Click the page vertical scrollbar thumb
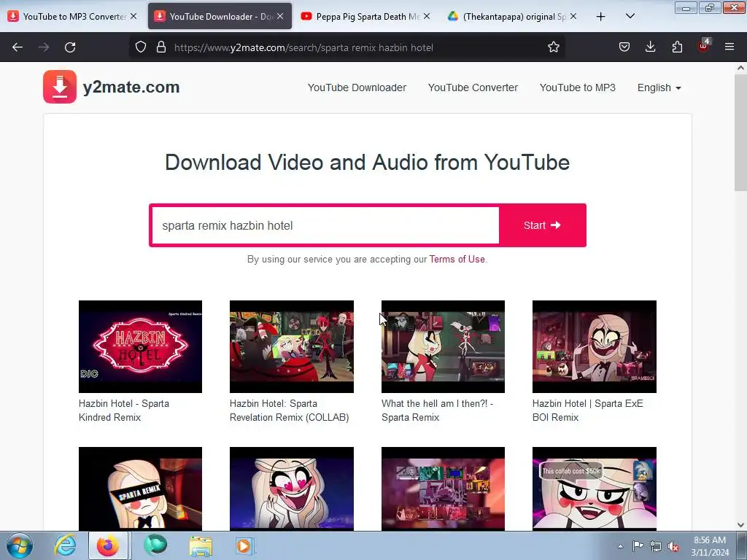The width and height of the screenshot is (747, 560). [x=740, y=131]
